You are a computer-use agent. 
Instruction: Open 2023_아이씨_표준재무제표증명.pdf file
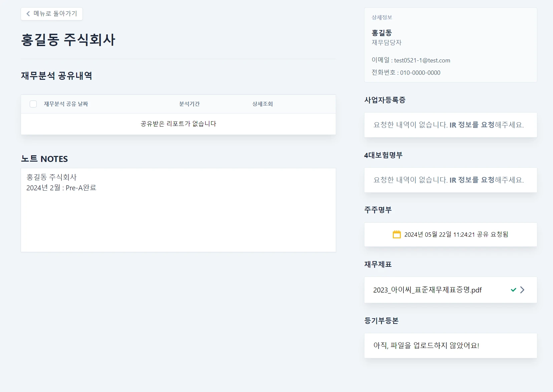[427, 290]
